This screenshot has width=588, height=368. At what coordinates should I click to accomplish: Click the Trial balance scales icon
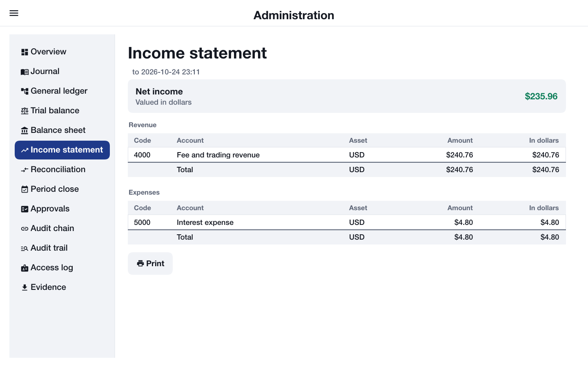(24, 111)
